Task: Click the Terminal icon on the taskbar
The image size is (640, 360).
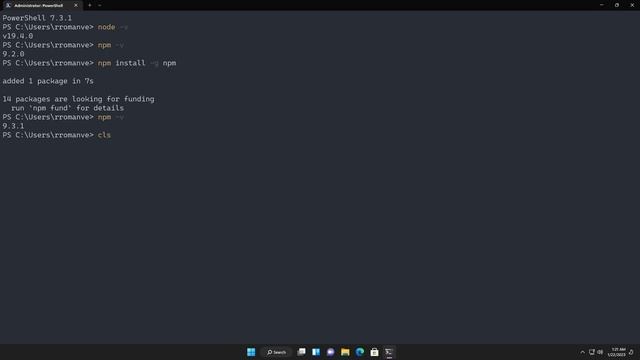Action: tap(389, 352)
